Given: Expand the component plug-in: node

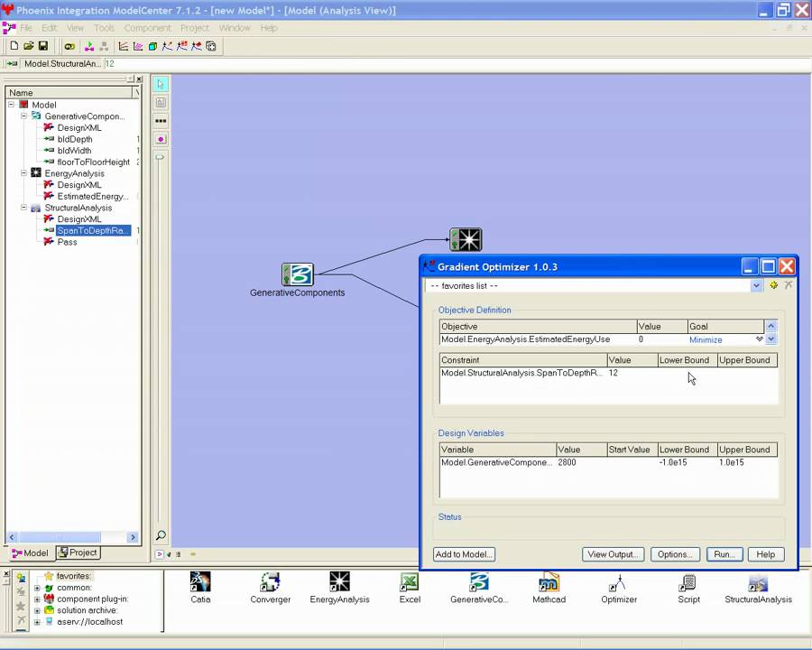Looking at the screenshot, I should [x=37, y=599].
